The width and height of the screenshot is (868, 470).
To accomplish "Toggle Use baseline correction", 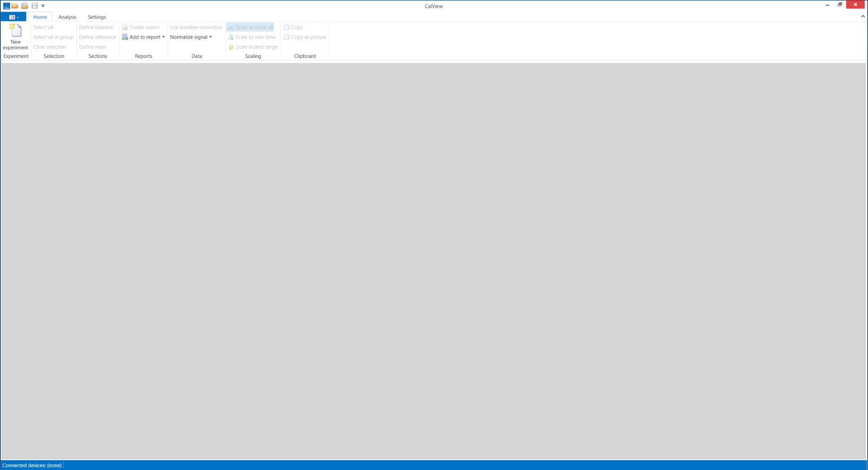I will click(196, 27).
